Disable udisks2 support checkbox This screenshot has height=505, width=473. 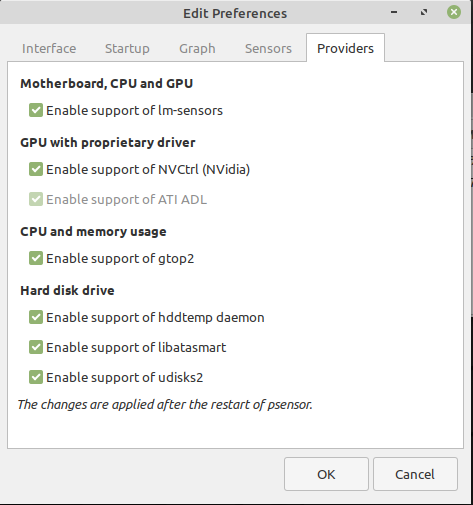pyautogui.click(x=36, y=377)
